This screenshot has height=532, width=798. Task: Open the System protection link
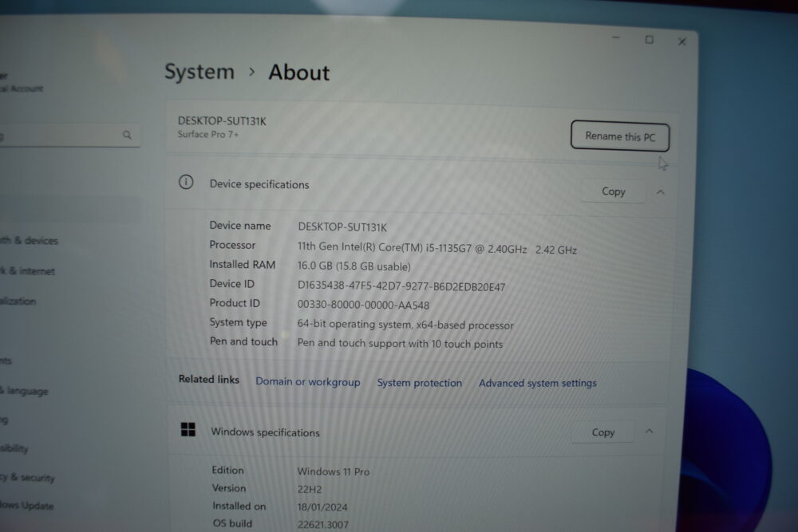[x=420, y=383]
